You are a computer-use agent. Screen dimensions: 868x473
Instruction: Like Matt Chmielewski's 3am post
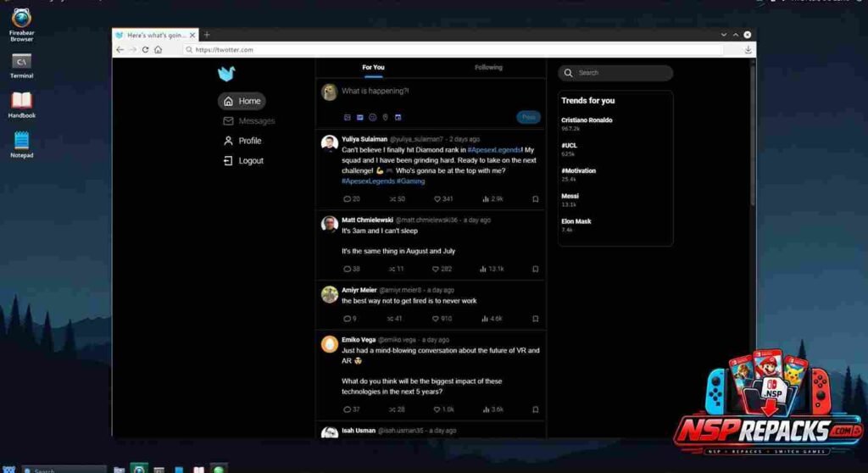pyautogui.click(x=442, y=270)
